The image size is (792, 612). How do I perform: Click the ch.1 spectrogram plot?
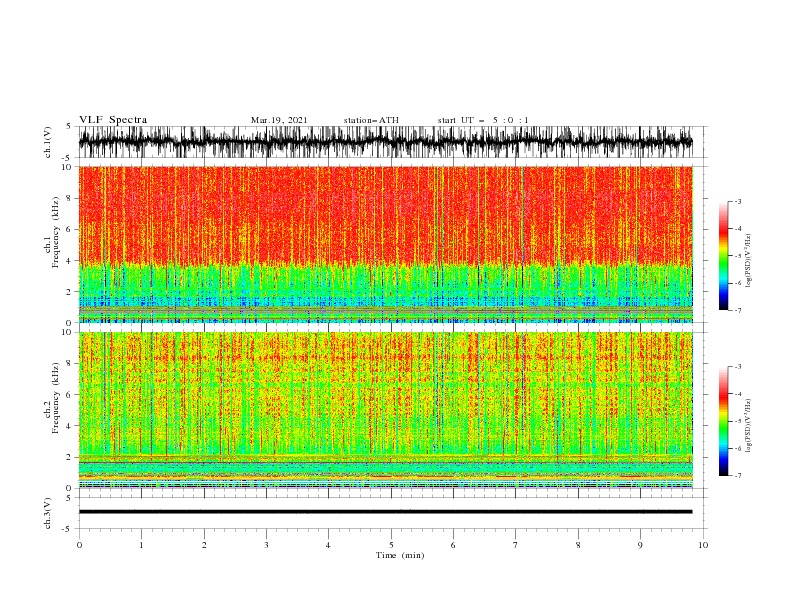(x=386, y=244)
